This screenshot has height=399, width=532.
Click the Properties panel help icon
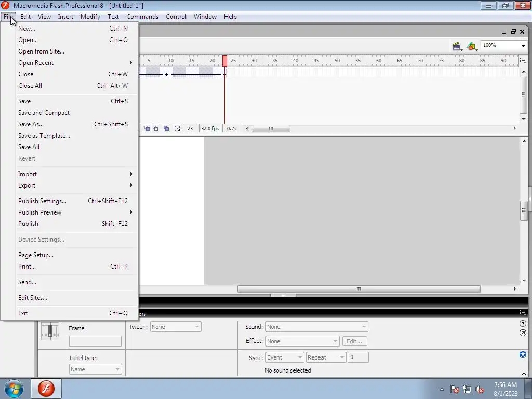pyautogui.click(x=523, y=324)
